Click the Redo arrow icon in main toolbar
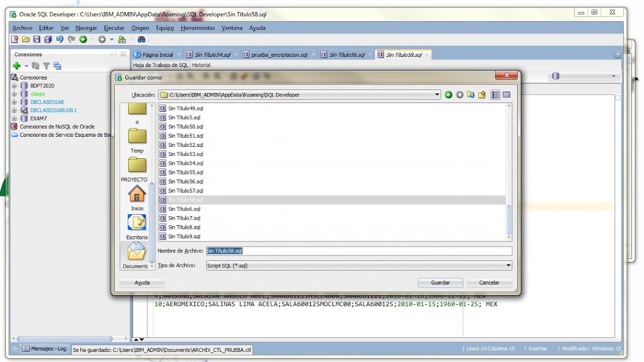The image size is (644, 362). click(x=71, y=39)
